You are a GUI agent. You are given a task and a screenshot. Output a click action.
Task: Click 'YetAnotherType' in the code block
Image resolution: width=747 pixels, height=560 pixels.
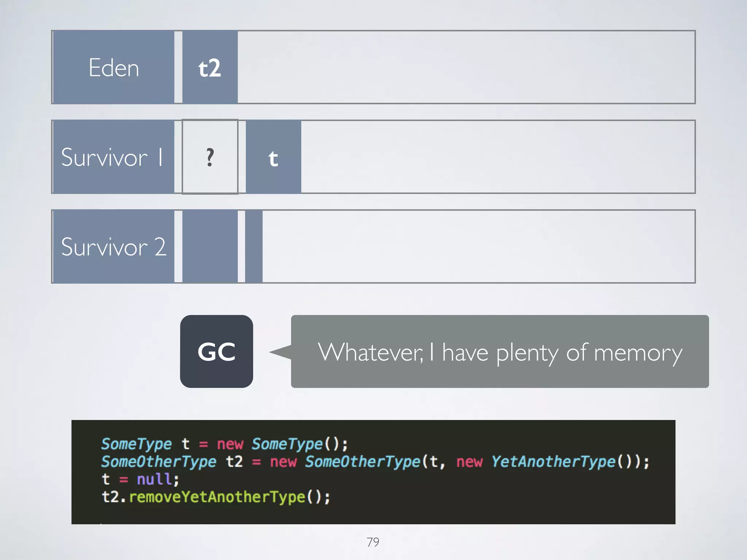click(553, 462)
